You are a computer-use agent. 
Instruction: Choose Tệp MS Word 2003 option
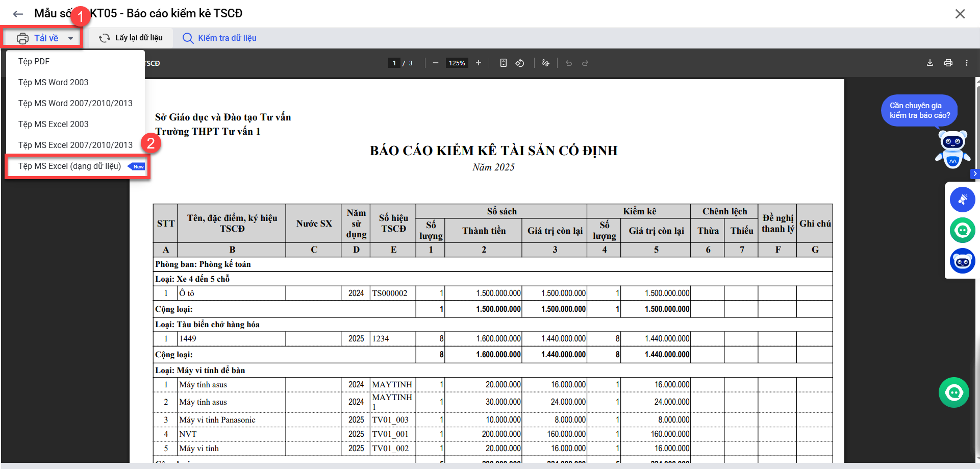tap(53, 82)
